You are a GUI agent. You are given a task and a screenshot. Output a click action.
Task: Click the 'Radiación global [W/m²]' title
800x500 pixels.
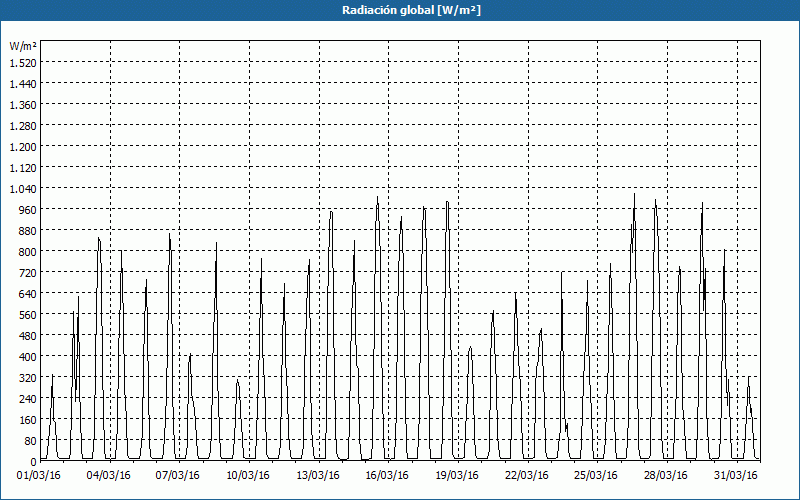click(x=411, y=10)
